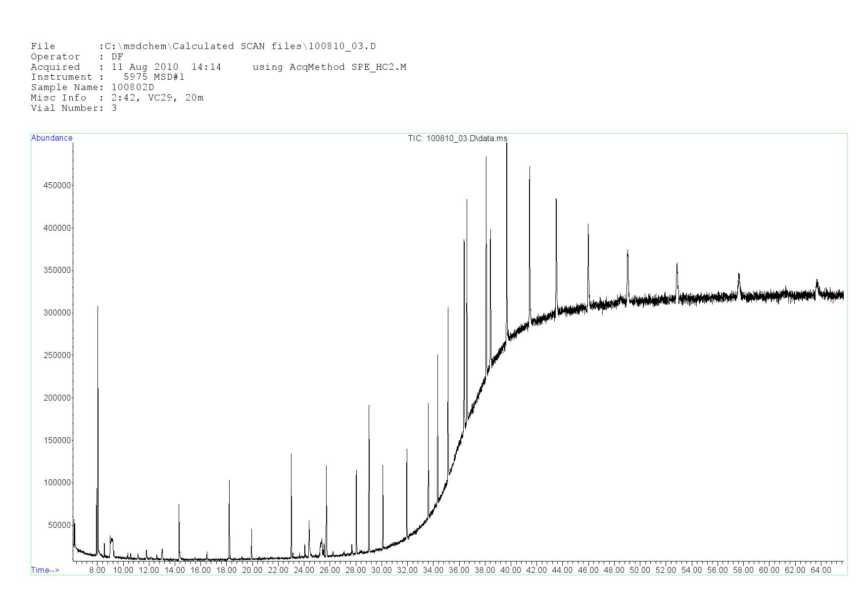Screen dimensions: 868x614
Task: Click the Misc Info 2:42, VC29, 20m line
Action: [117, 98]
